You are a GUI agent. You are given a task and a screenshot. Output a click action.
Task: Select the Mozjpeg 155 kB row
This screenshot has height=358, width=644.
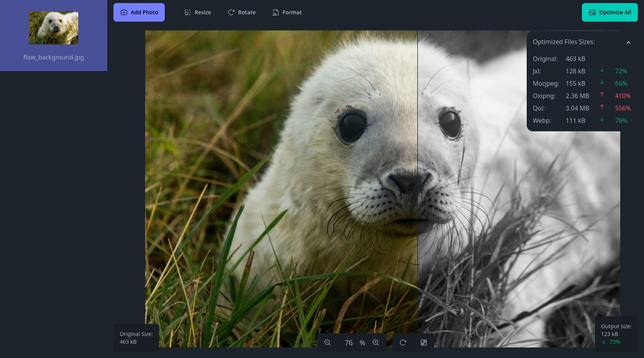[582, 83]
